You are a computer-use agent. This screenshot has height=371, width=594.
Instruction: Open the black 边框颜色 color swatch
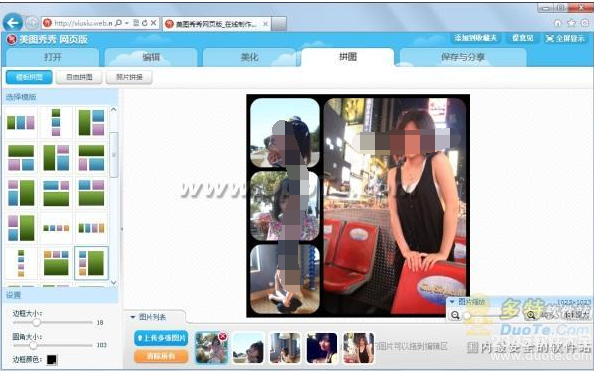pyautogui.click(x=52, y=360)
